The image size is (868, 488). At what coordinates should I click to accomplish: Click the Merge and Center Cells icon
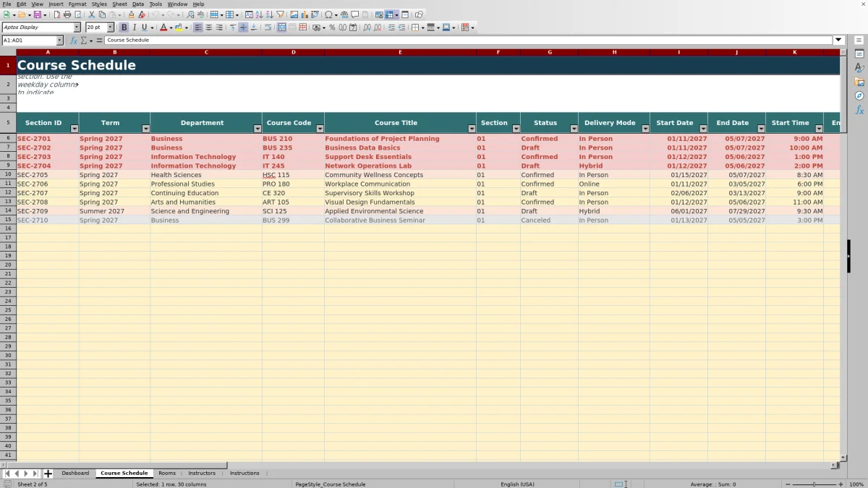pyautogui.click(x=281, y=27)
